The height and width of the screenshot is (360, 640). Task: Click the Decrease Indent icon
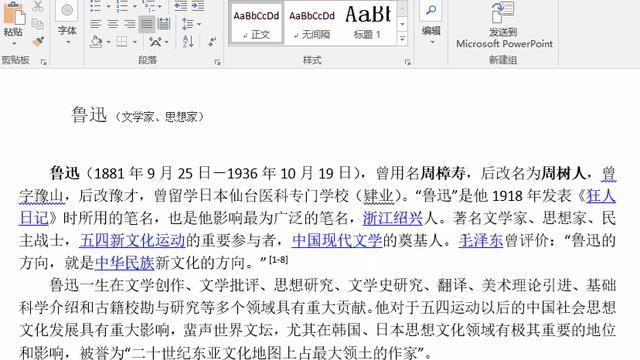[x=180, y=6]
